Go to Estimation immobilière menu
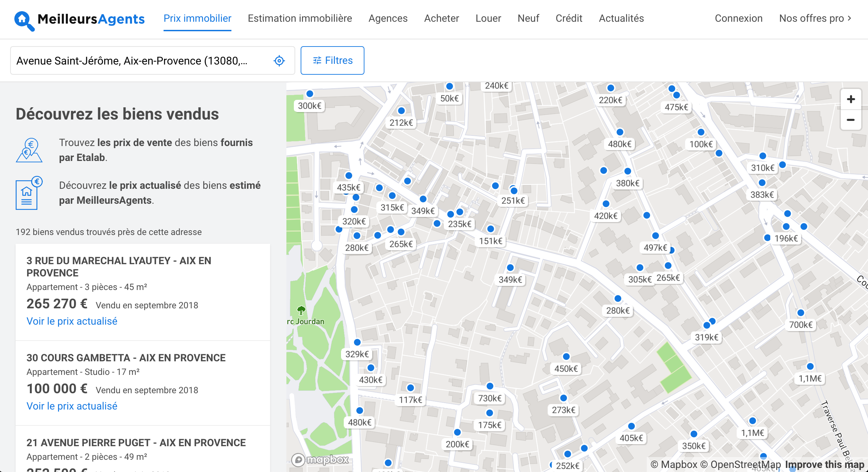Viewport: 868px width, 472px height. pyautogui.click(x=300, y=18)
